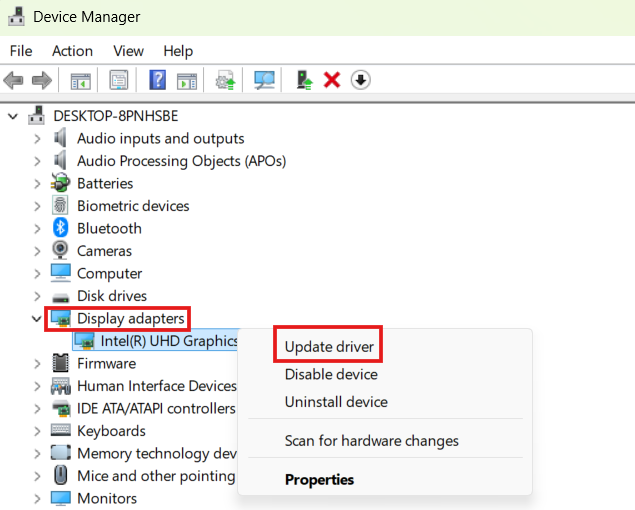
Task: Click the Batteries icon
Action: (x=60, y=183)
